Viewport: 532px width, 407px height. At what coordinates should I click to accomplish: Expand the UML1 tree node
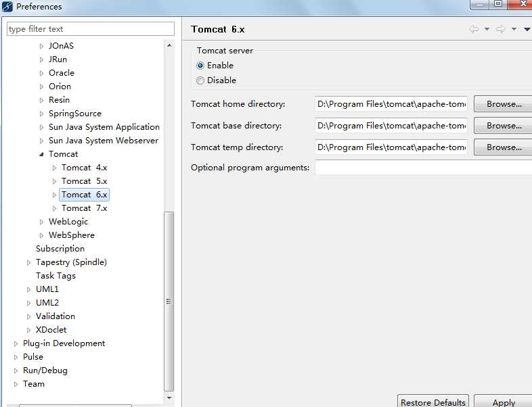(28, 290)
